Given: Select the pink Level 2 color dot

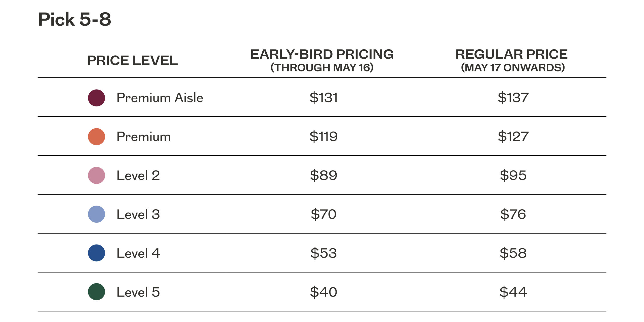Looking at the screenshot, I should 96,175.
